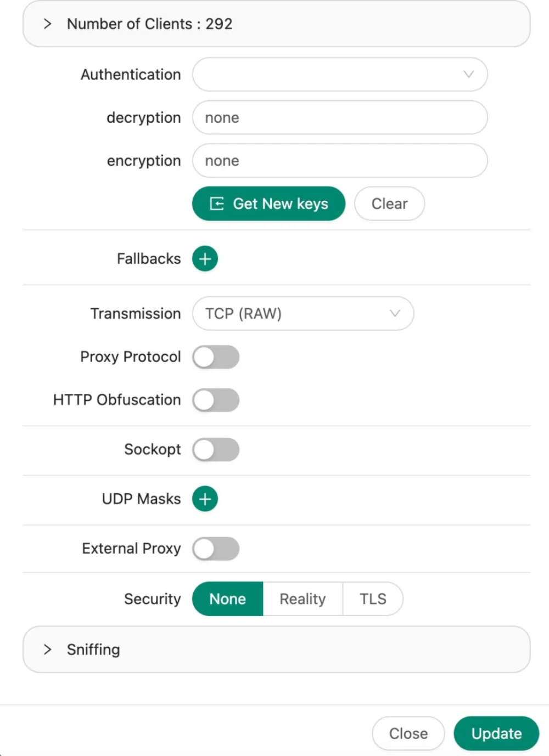Viewport: 549px width, 756px height.
Task: Click the decryption input field
Action: (339, 118)
